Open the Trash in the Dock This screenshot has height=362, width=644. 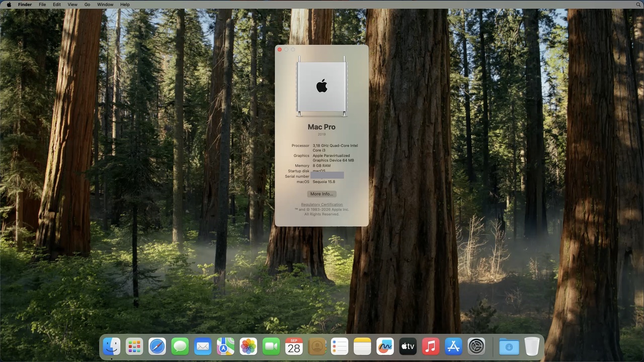click(532, 346)
